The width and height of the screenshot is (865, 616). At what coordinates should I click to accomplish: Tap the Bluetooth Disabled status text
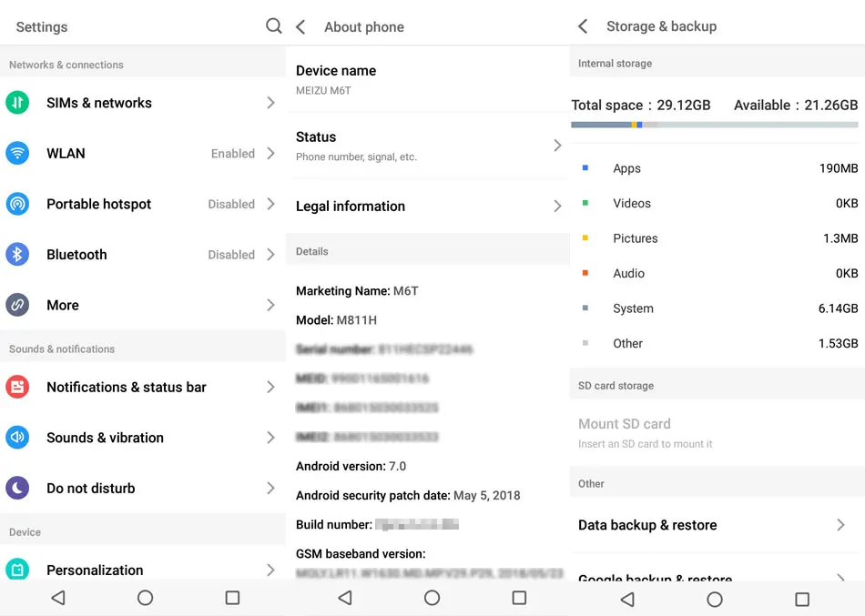[x=231, y=255]
